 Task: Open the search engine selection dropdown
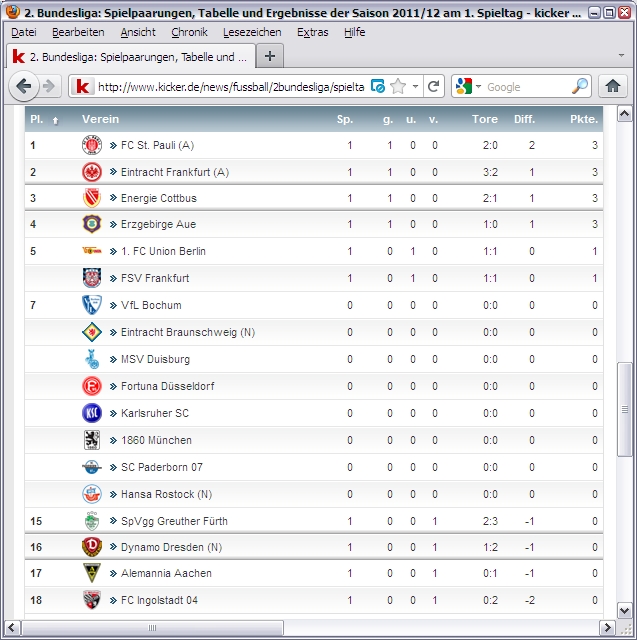[468, 87]
